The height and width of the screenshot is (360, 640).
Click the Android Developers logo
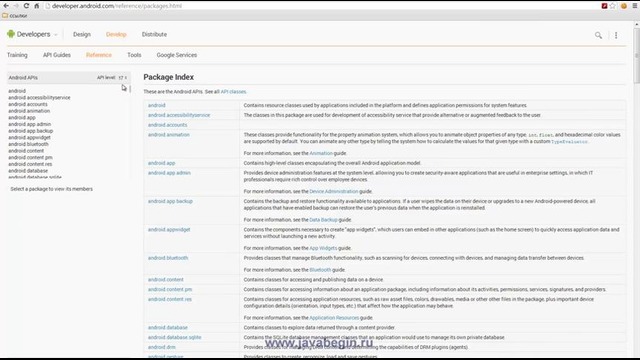coord(29,34)
